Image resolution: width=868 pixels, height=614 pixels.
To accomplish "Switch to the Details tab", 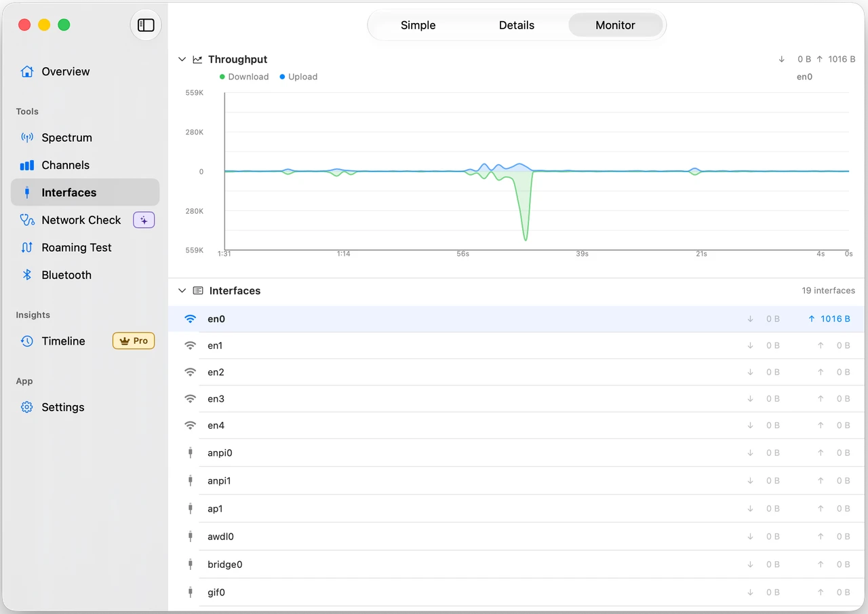I will (517, 25).
